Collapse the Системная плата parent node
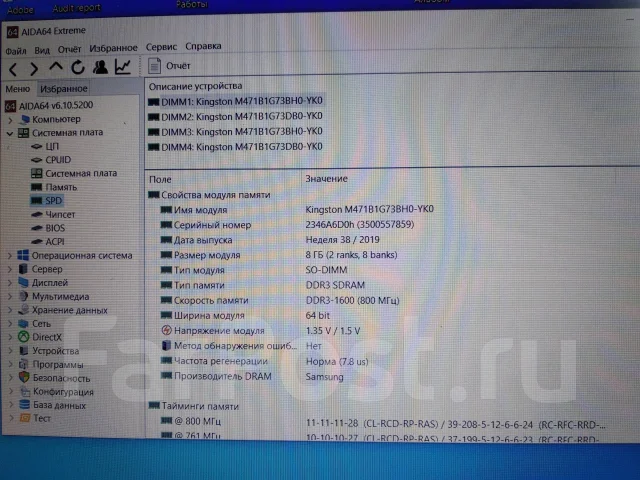The image size is (640, 480). pyautogui.click(x=10, y=133)
